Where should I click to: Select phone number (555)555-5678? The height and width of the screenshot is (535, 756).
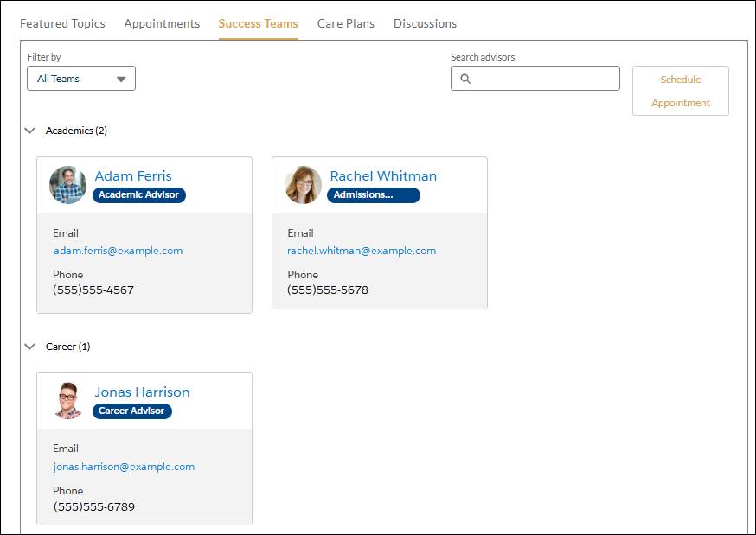pos(328,290)
